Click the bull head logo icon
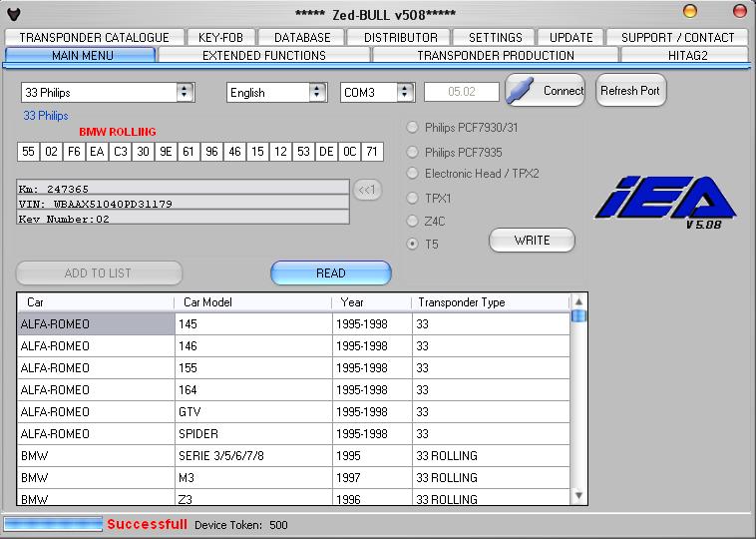The height and width of the screenshot is (539, 756). pos(14,14)
